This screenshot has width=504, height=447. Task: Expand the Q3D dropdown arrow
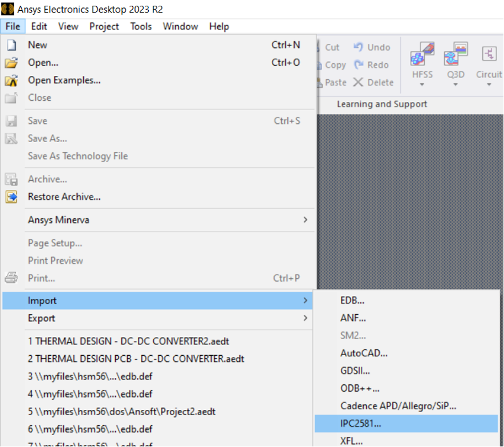[x=456, y=85]
